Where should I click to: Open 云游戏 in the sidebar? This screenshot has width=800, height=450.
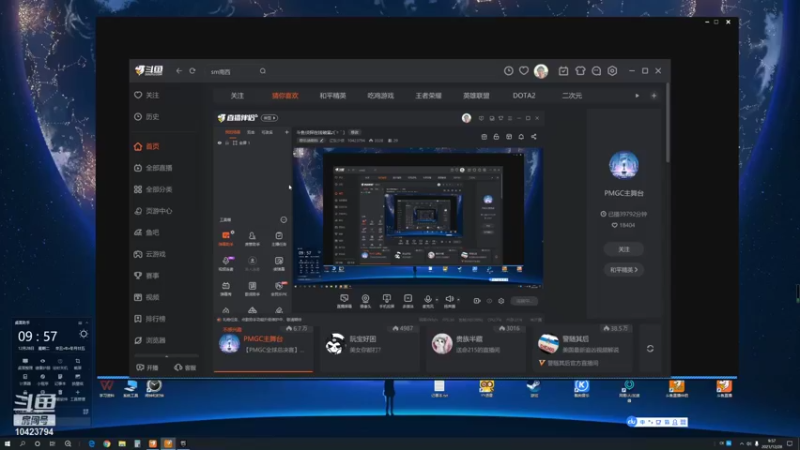(x=150, y=254)
